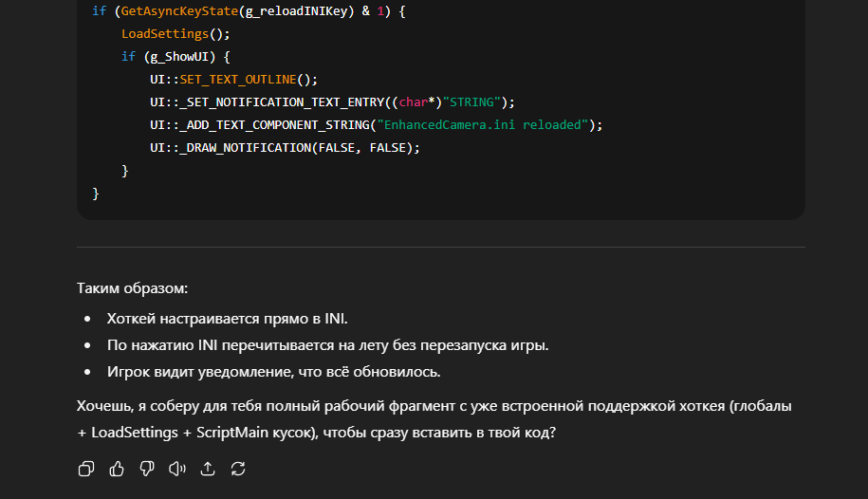Click the _SET_NOTIFICATION_TEXT_ENTRY code line

tap(331, 102)
